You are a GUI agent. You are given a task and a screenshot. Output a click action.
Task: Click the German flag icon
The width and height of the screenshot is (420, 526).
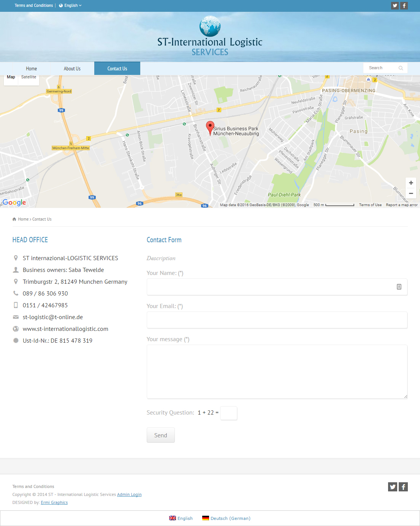pyautogui.click(x=206, y=518)
